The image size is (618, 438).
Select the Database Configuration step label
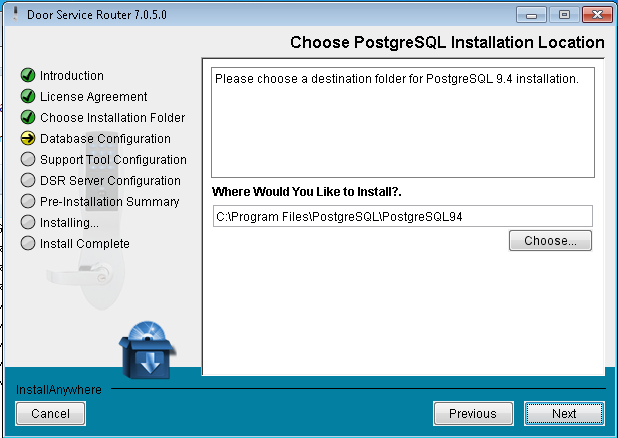[x=106, y=139]
